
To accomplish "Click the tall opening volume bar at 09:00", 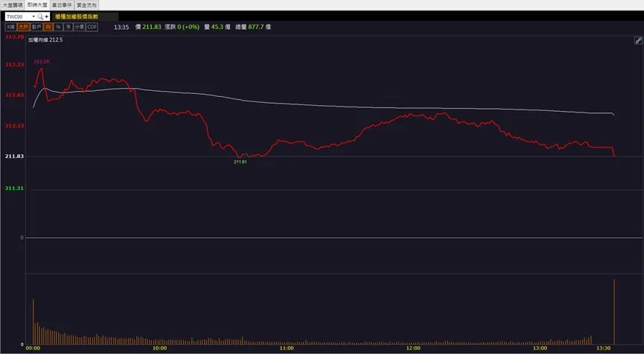I will point(34,321).
